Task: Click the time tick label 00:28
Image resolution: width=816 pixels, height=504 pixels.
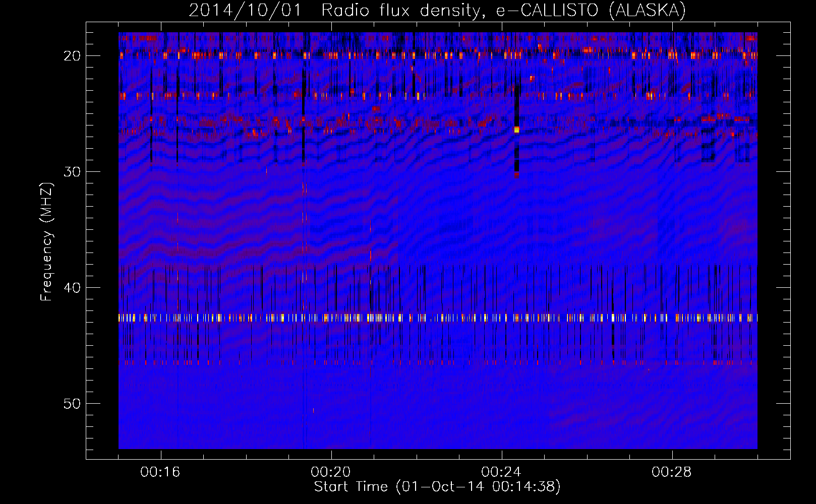Action: pyautogui.click(x=672, y=472)
